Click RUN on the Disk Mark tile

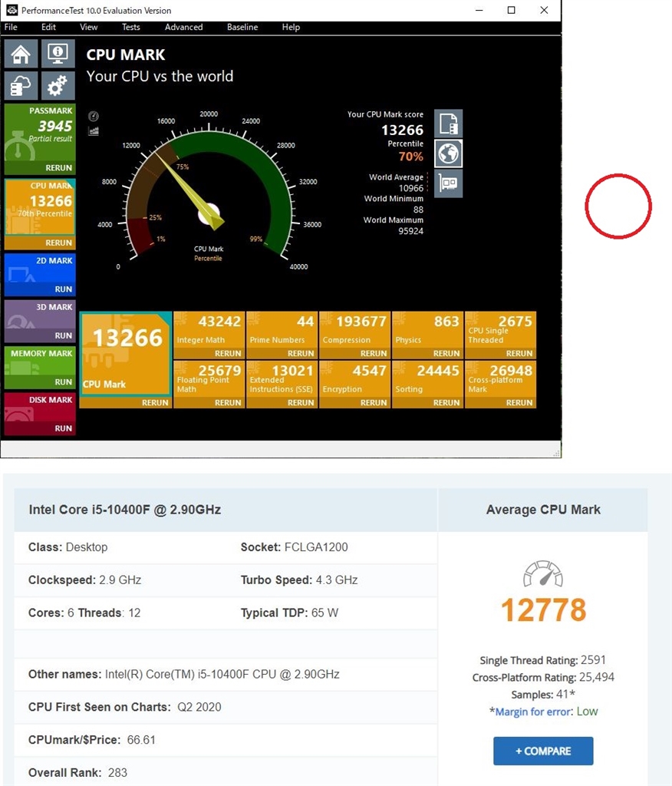64,428
